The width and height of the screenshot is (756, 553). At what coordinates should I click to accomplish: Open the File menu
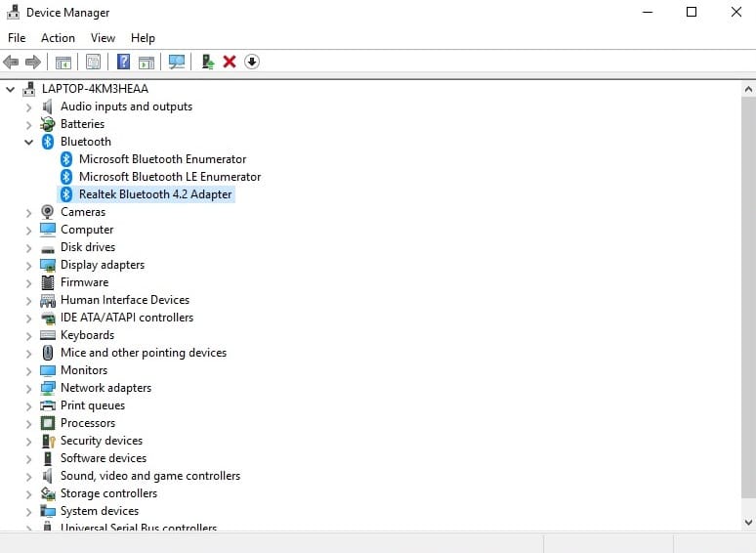click(x=17, y=38)
